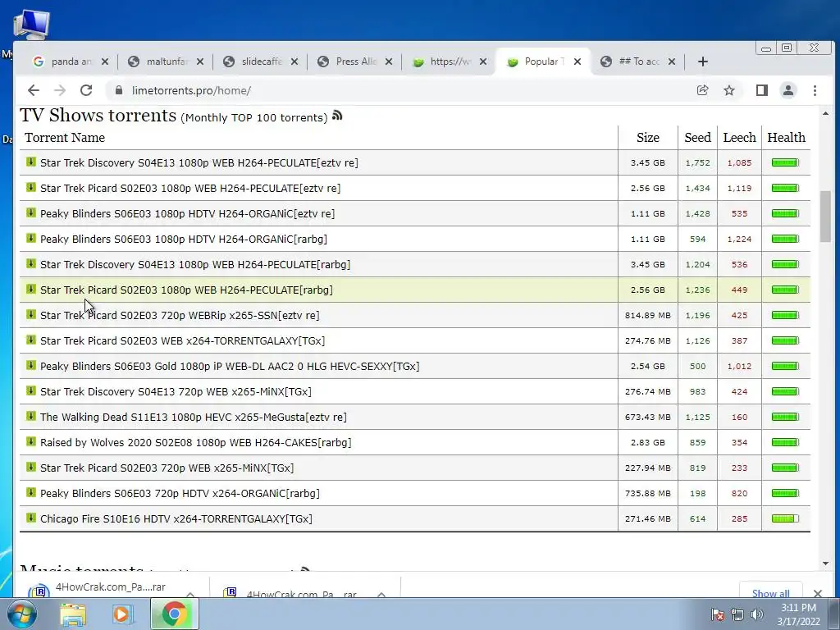Expand options for first 4HowCrak.com rar download

pos(190,594)
